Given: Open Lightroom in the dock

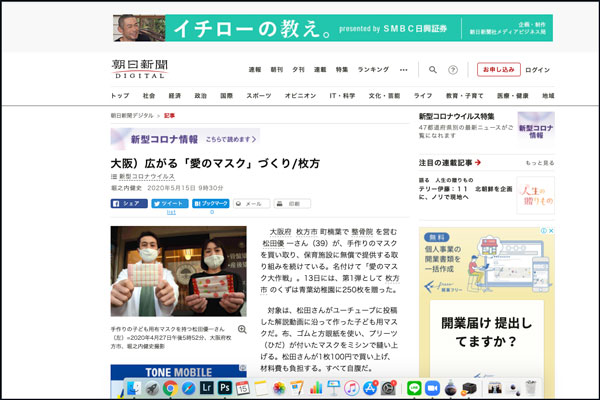Looking at the screenshot, I should tap(208, 387).
